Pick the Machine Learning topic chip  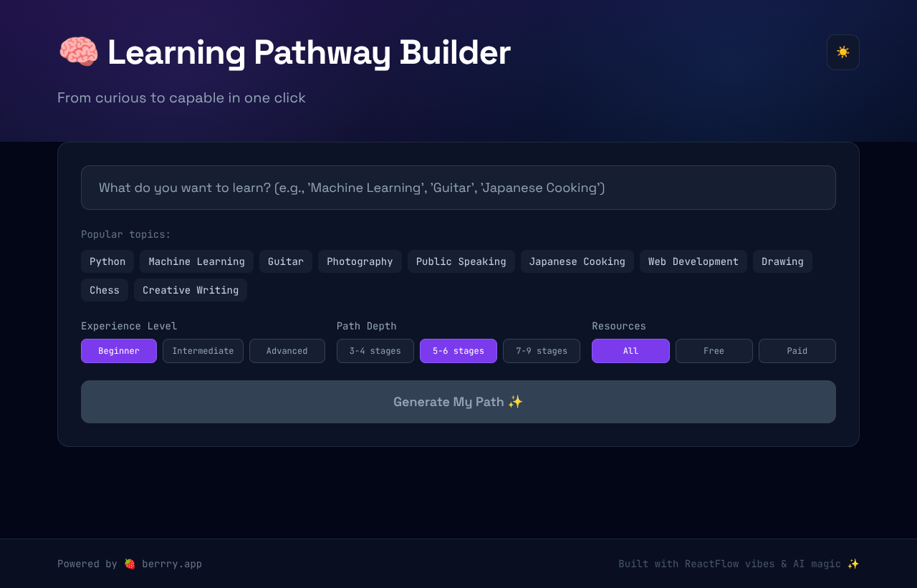pos(196,261)
